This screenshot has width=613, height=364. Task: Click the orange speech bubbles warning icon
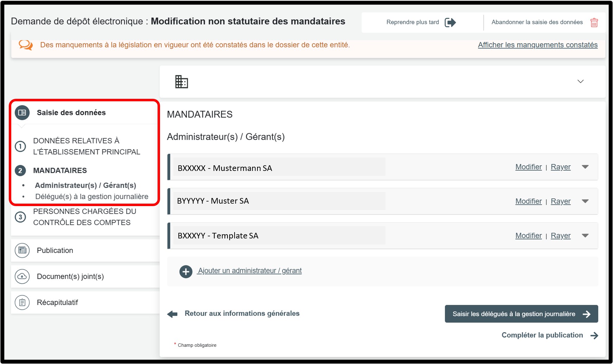26,45
